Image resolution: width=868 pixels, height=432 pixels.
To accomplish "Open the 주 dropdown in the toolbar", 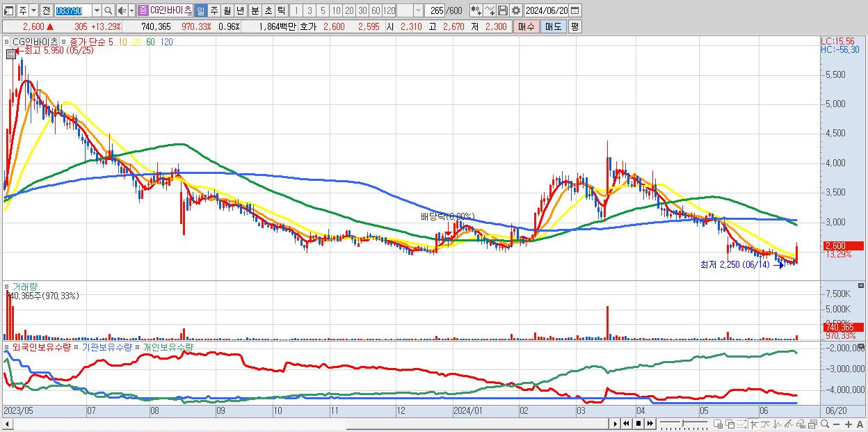I will point(34,10).
